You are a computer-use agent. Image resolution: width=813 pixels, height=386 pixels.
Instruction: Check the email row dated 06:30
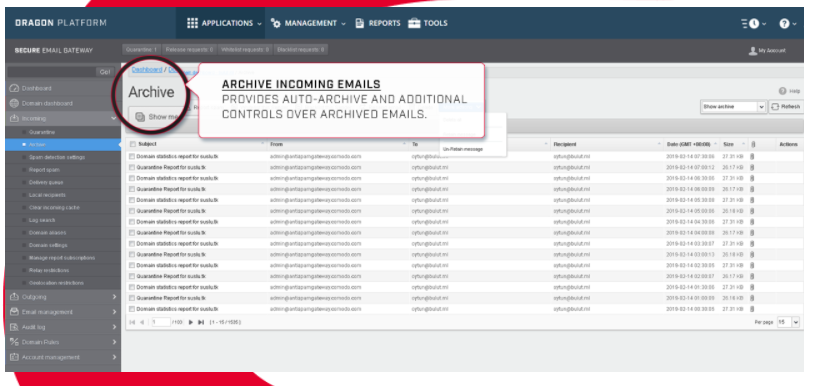tap(132, 178)
